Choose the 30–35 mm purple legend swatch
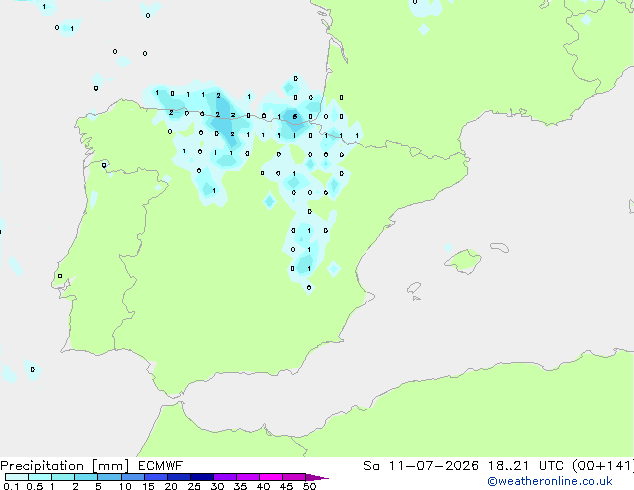The image size is (634, 490). (x=225, y=477)
